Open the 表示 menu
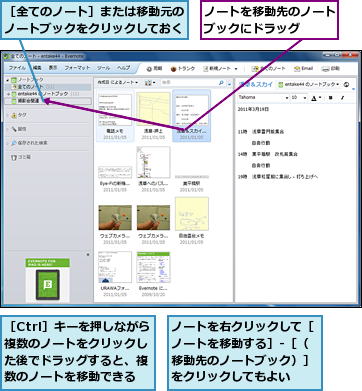Image resolution: width=362 pixels, height=391 pixels. click(x=53, y=68)
